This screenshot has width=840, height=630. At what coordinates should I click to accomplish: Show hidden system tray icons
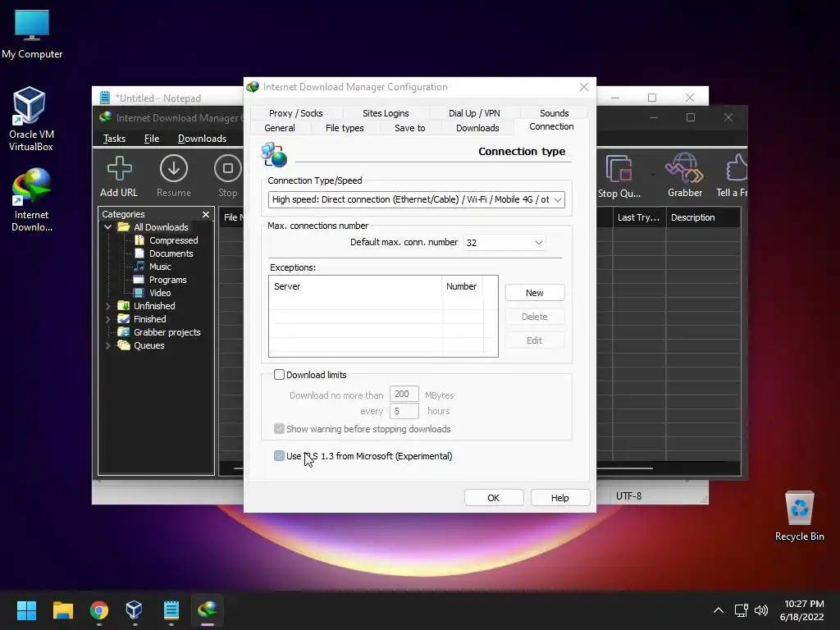[719, 610]
